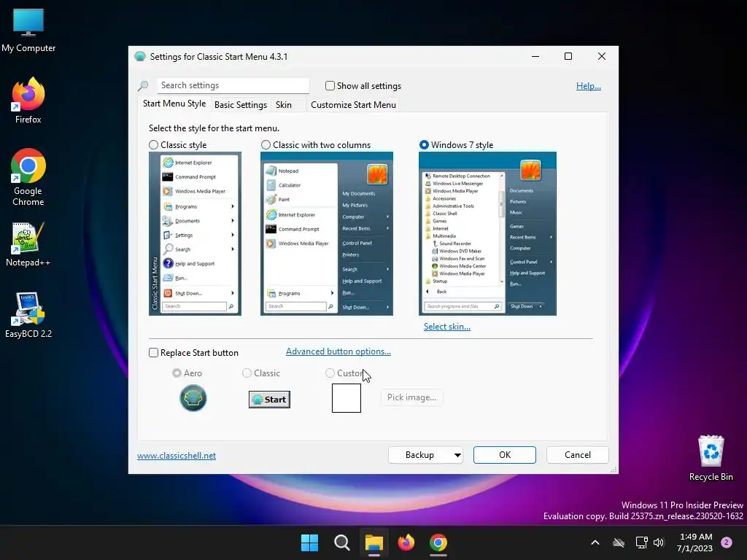Open the Customize Start Menu tab
Viewport: 747px width, 560px height.
(x=353, y=105)
